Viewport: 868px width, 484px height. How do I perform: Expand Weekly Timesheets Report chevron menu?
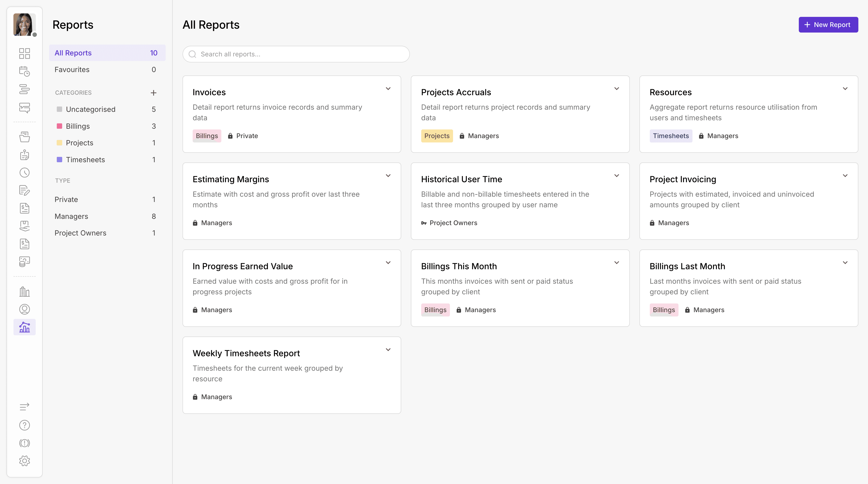pos(388,350)
